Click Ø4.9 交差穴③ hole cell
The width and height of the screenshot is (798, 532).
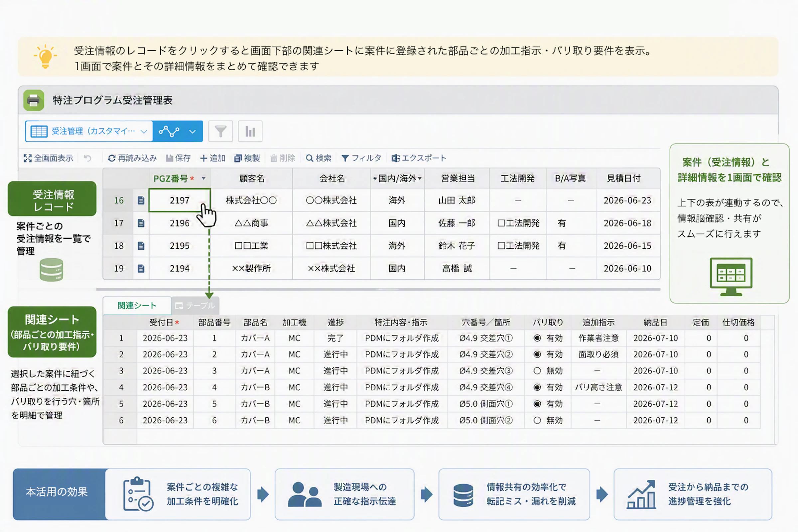[486, 371]
